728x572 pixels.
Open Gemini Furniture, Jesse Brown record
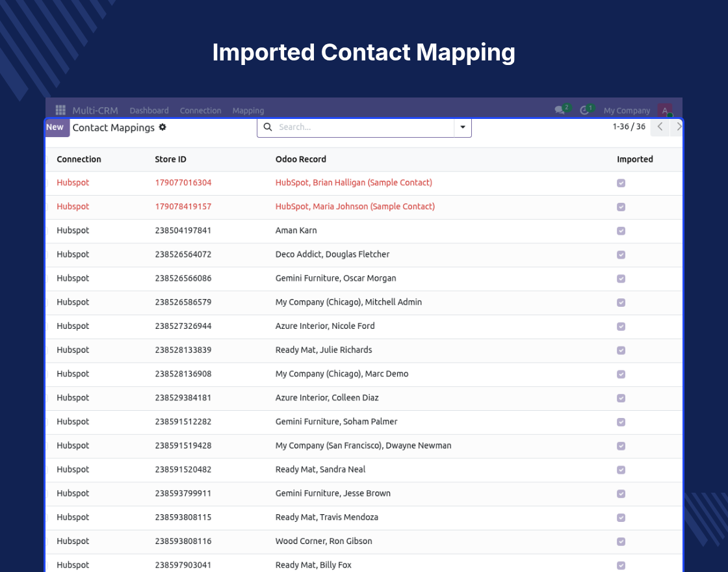(x=333, y=493)
